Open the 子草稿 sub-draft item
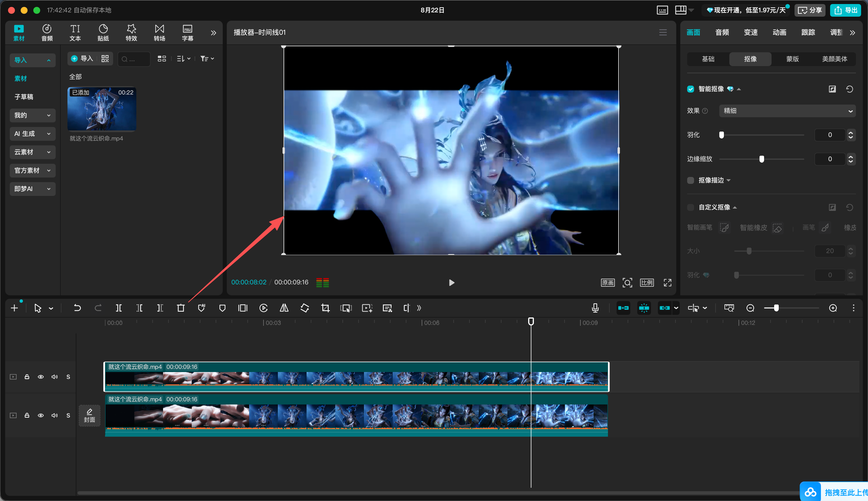The height and width of the screenshot is (501, 868). tap(24, 97)
